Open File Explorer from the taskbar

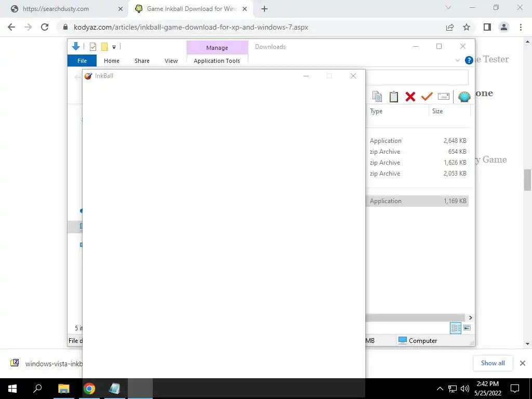coord(63,389)
